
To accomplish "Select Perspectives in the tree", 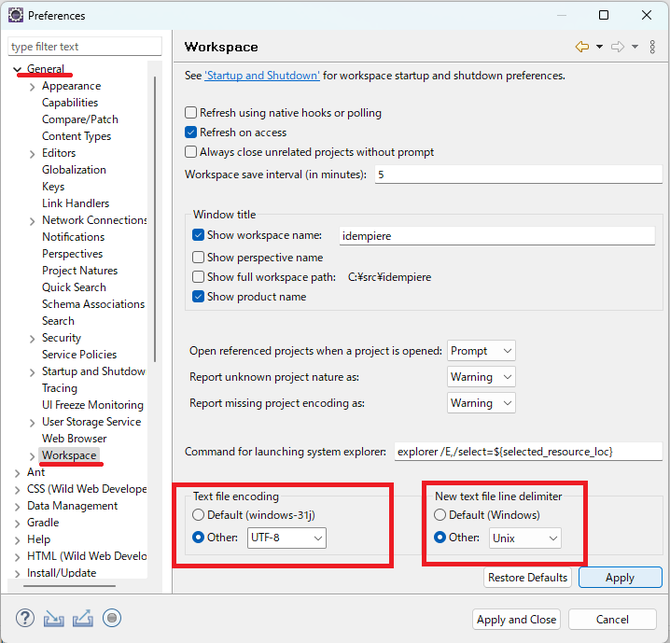I will click(x=72, y=254).
